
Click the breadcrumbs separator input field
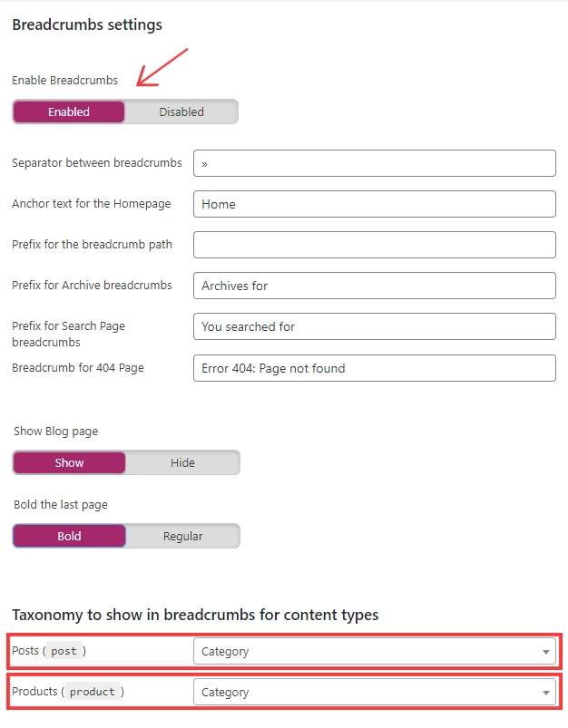(372, 163)
